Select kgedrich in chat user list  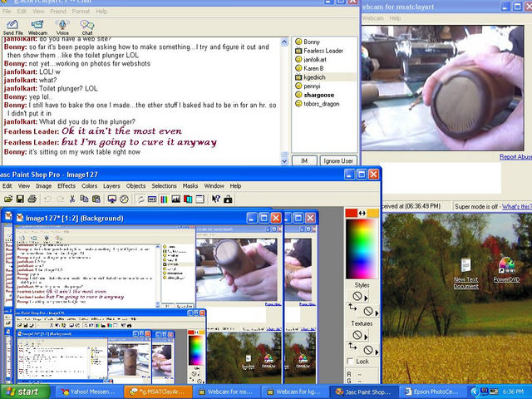325,77
